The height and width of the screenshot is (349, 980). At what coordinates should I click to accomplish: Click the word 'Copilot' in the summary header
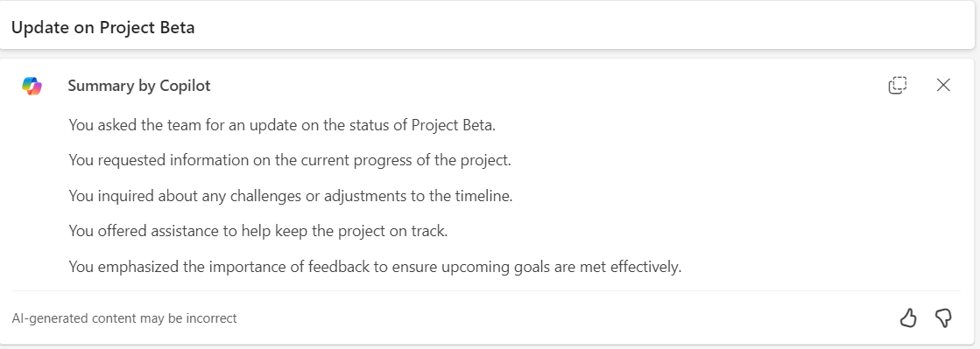coord(185,87)
